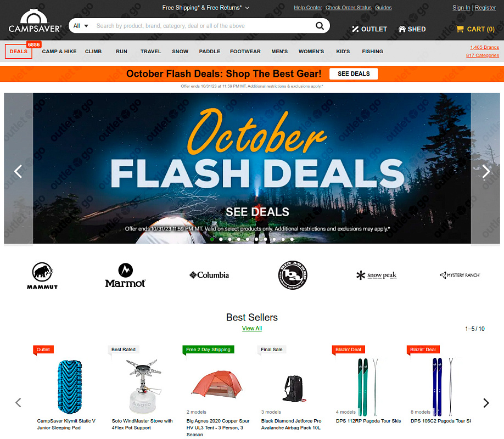The width and height of the screenshot is (504, 439).
Task: Open the shopping cart icon
Action: pos(460,29)
